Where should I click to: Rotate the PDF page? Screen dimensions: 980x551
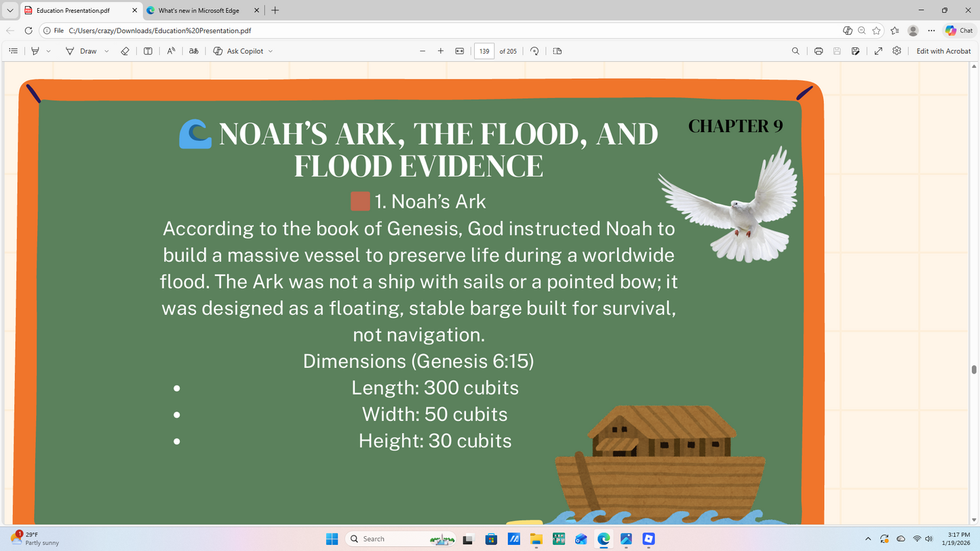[x=534, y=51]
